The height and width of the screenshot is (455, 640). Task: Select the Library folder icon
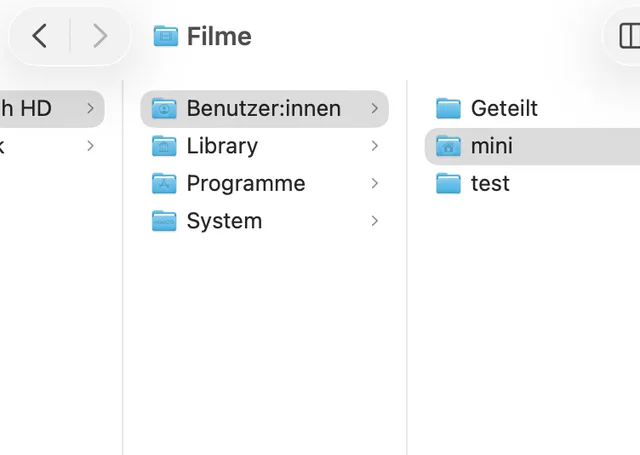164,146
